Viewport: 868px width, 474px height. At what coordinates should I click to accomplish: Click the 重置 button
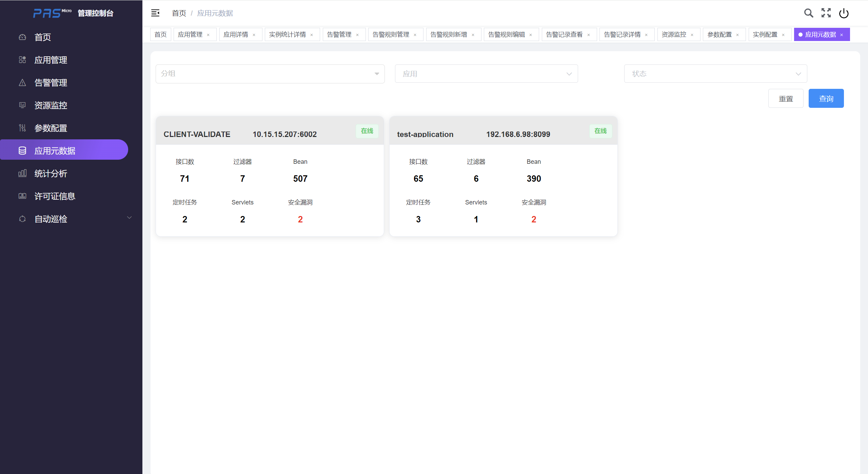click(786, 99)
